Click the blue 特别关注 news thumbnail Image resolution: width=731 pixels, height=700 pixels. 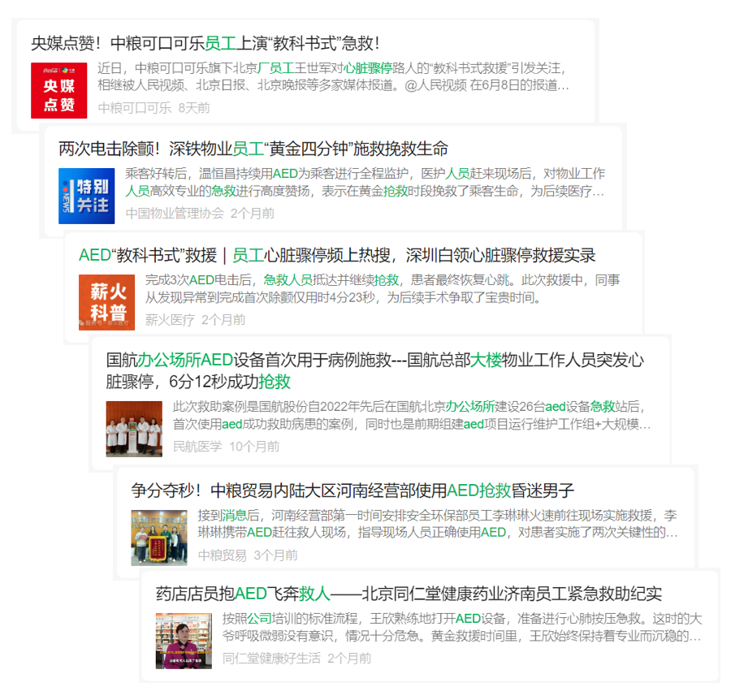pos(86,196)
